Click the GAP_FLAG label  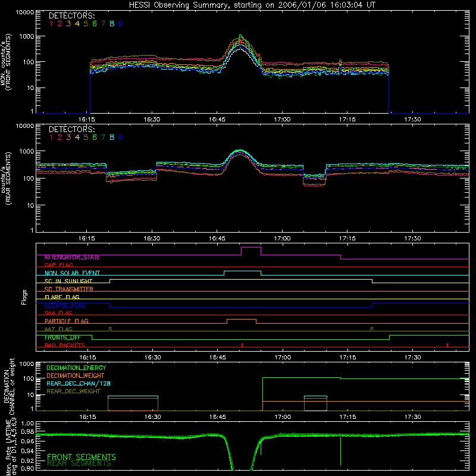tap(59, 265)
